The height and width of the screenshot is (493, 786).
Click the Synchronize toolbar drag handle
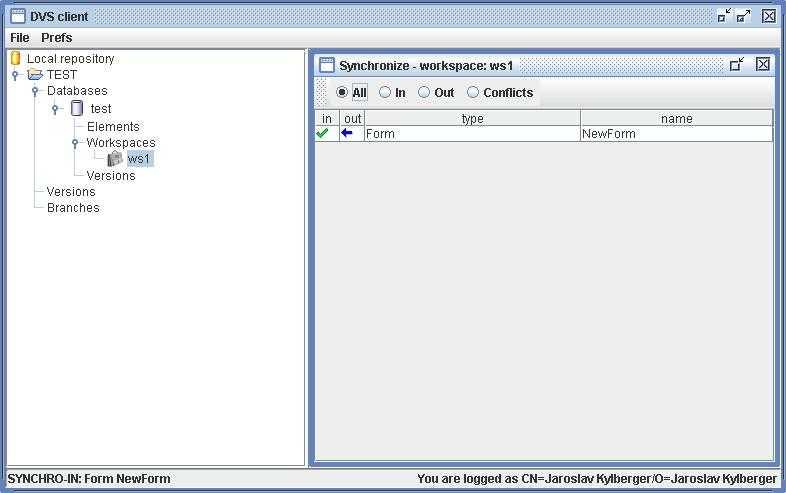(x=321, y=93)
